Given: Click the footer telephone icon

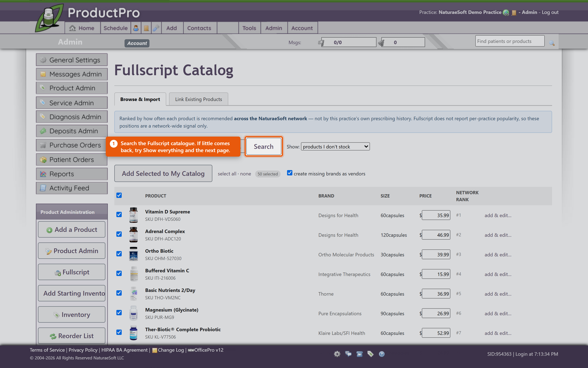Looking at the screenshot, I should pyautogui.click(x=359, y=354).
